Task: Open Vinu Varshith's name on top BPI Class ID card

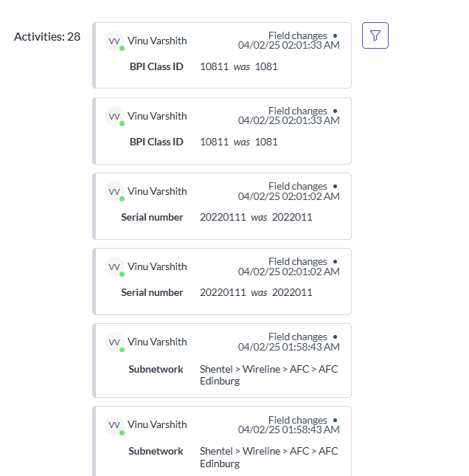Action: click(157, 41)
